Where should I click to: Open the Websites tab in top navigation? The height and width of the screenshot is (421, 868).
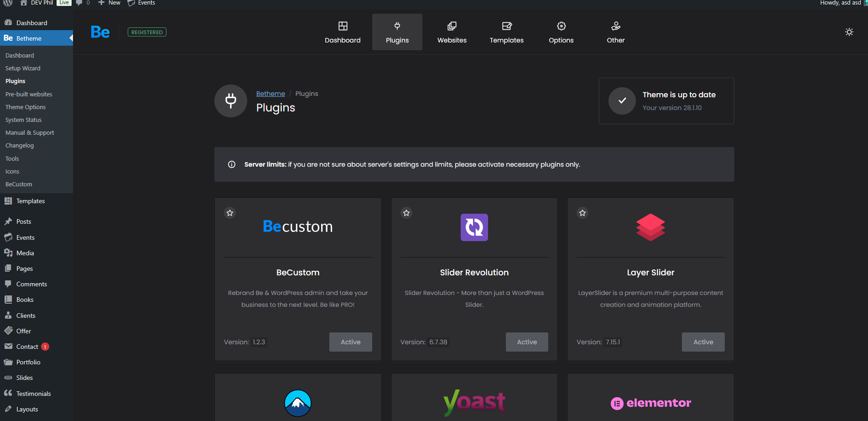(452, 32)
